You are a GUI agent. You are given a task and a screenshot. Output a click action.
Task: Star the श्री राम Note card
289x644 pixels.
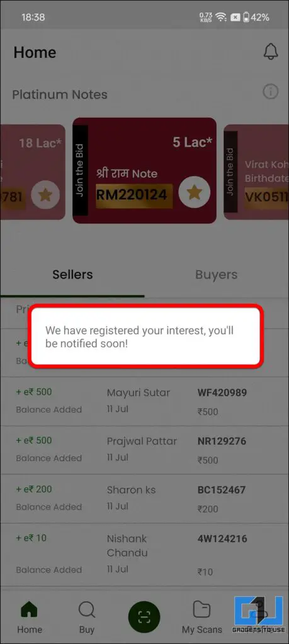[x=195, y=192]
